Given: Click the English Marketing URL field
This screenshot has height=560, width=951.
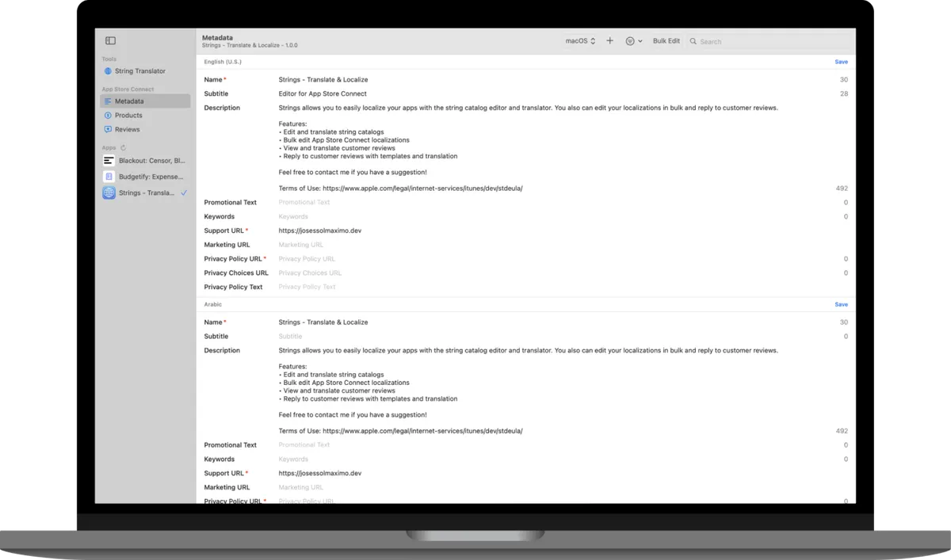Looking at the screenshot, I should point(555,246).
